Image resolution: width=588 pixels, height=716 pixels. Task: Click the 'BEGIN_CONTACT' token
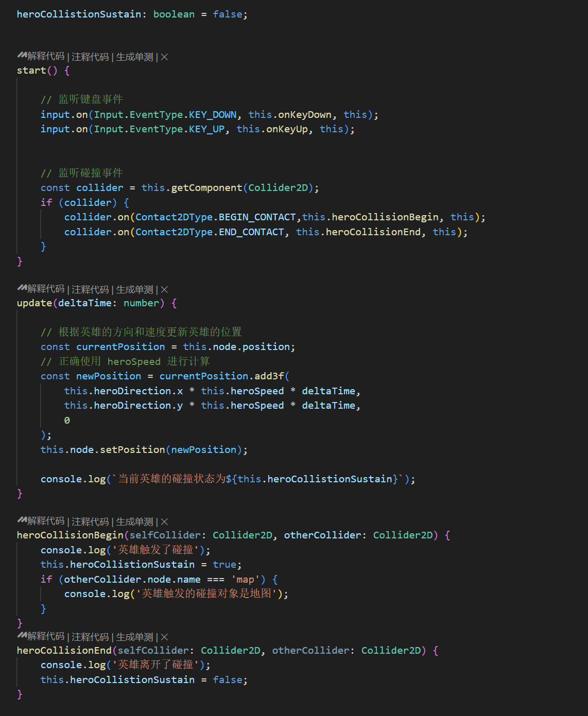pyautogui.click(x=257, y=217)
